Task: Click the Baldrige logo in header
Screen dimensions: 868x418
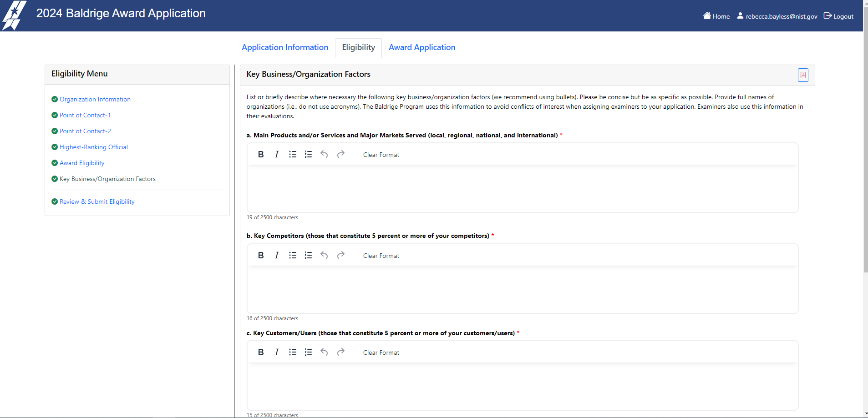Action: coord(14,15)
